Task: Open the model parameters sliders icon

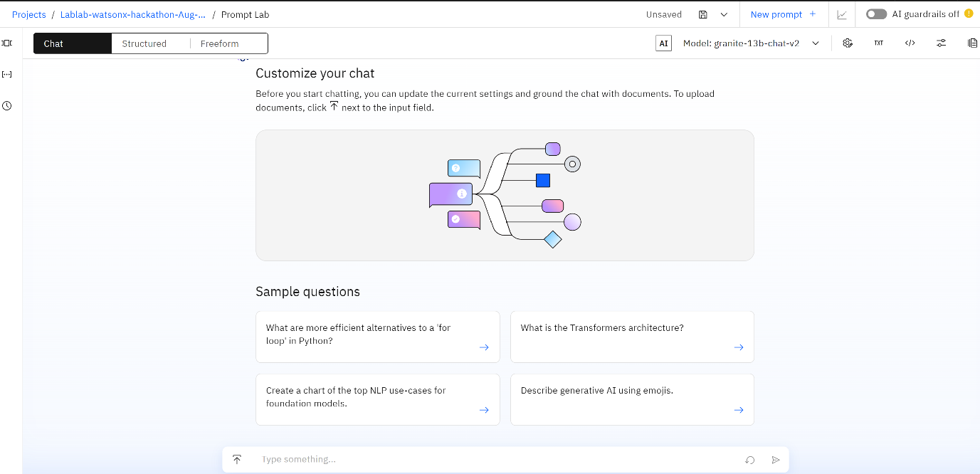Action: coord(941,43)
